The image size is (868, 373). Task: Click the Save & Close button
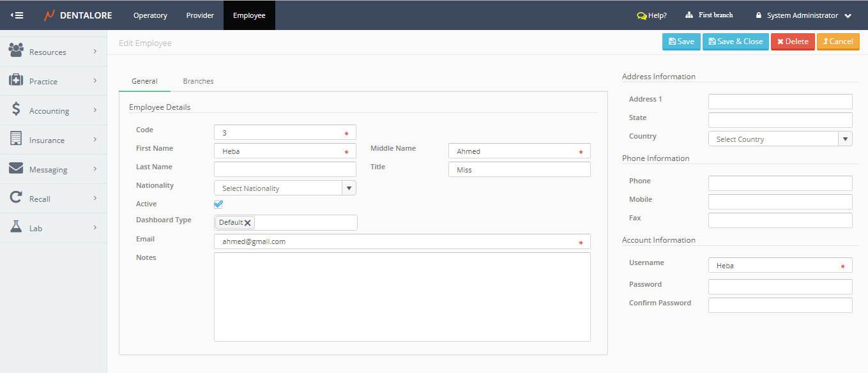[735, 42]
